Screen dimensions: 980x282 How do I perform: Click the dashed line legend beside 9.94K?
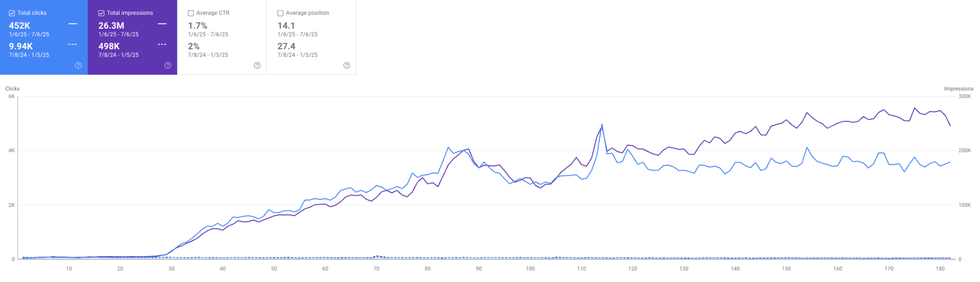pos(73,45)
